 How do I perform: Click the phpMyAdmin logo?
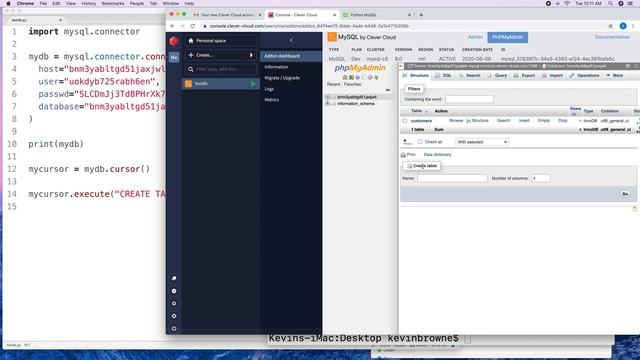point(360,68)
